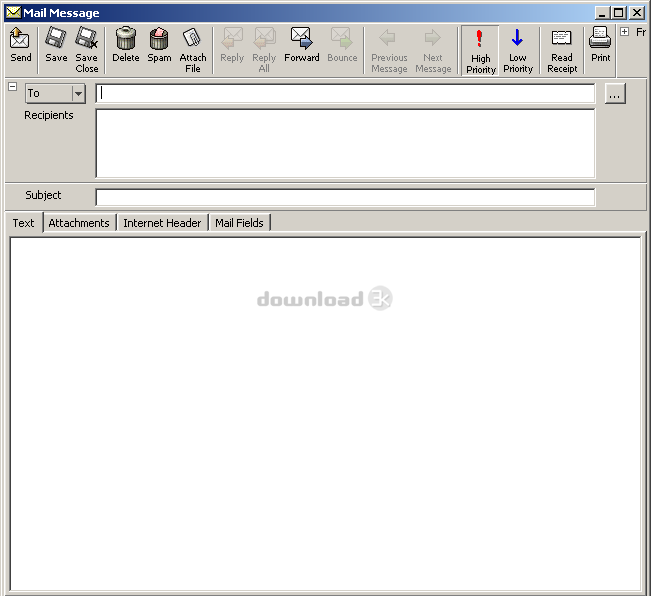Save the message with the Save icon
The image size is (651, 596).
(x=56, y=45)
